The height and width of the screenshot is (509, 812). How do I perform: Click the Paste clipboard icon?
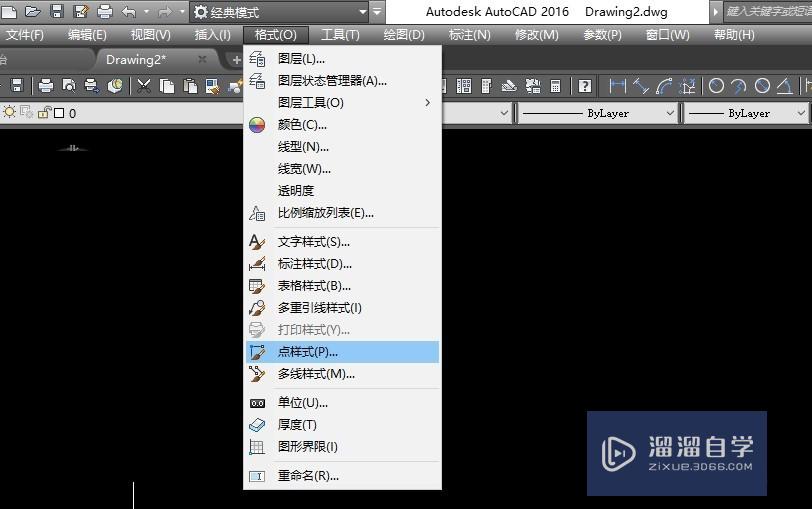(190, 85)
